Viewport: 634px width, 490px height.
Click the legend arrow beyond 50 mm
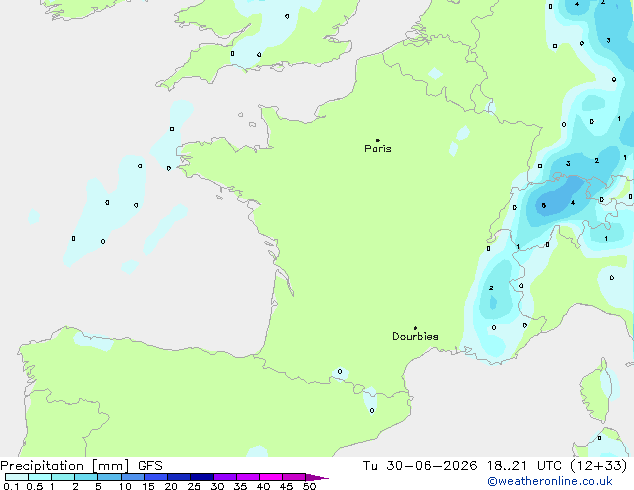(317, 477)
